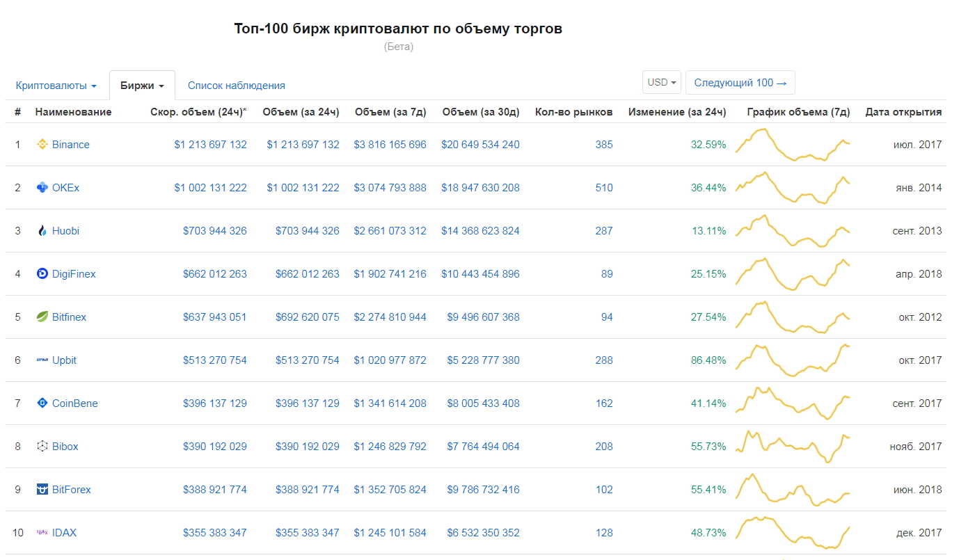The height and width of the screenshot is (560, 959).
Task: Click Huobi change value 13.11%
Action: [x=708, y=231]
